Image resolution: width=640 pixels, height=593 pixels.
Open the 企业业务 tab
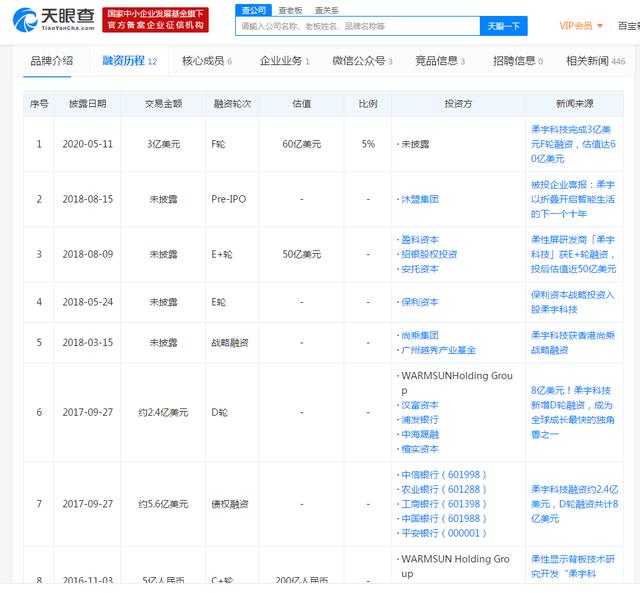point(284,61)
